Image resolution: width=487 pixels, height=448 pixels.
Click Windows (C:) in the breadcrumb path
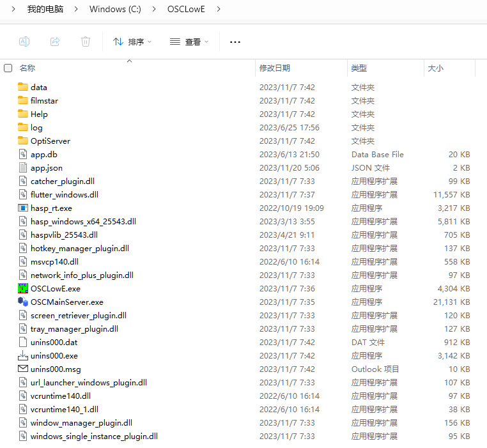point(115,9)
